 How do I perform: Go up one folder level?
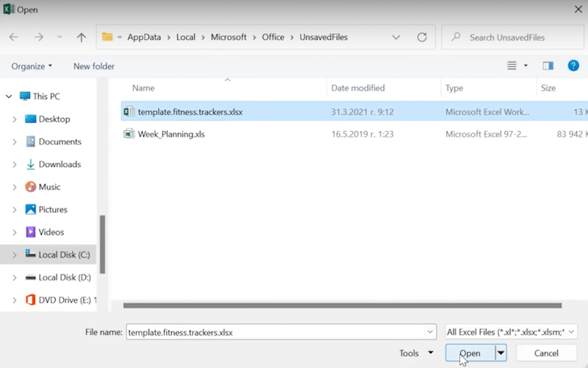(82, 38)
